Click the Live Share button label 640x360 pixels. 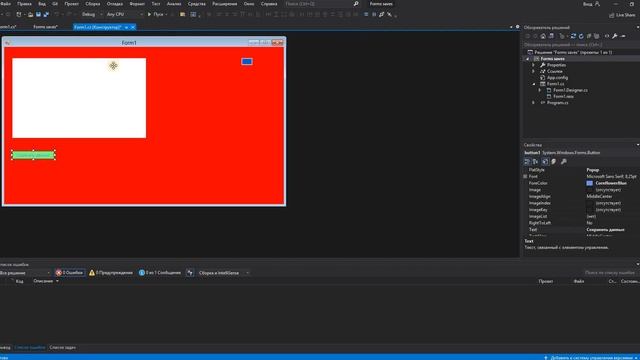coord(625,15)
